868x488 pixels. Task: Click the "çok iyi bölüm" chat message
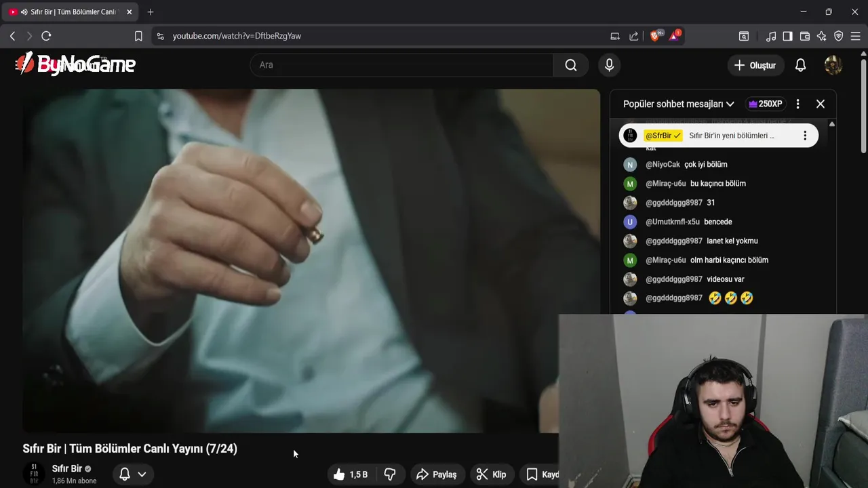tap(706, 165)
